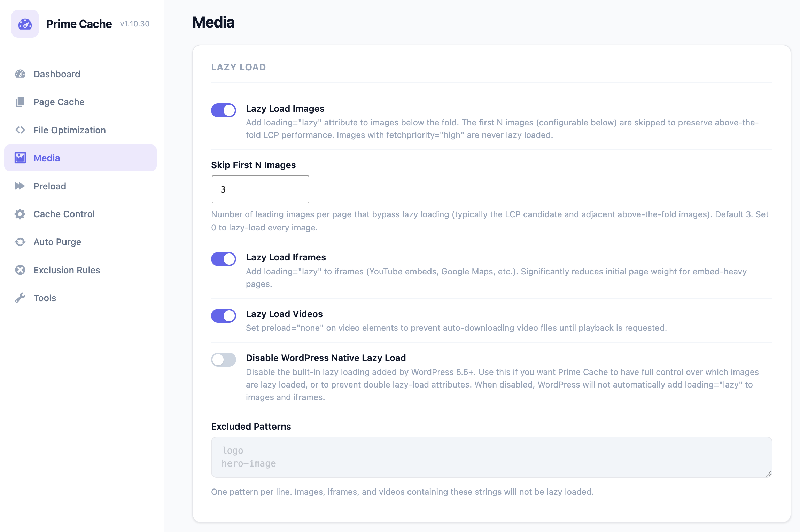
Task: Navigate to the Preload page
Action: [80, 186]
